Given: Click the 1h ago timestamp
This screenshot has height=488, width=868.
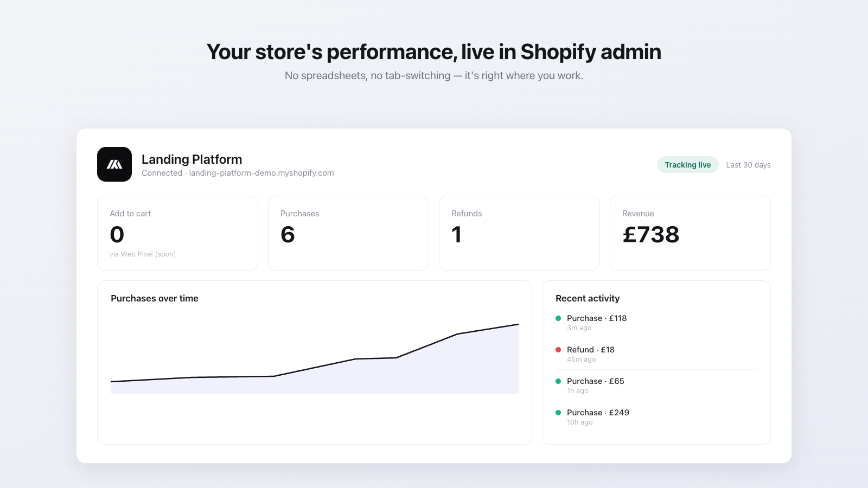Looking at the screenshot, I should pyautogui.click(x=578, y=391).
